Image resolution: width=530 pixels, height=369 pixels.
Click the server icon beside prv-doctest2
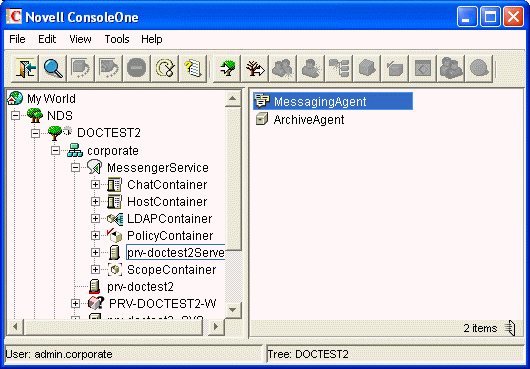click(x=94, y=287)
